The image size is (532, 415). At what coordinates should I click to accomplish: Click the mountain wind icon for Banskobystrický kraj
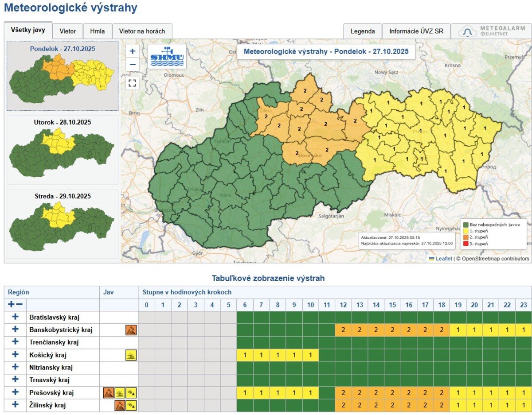tap(131, 330)
